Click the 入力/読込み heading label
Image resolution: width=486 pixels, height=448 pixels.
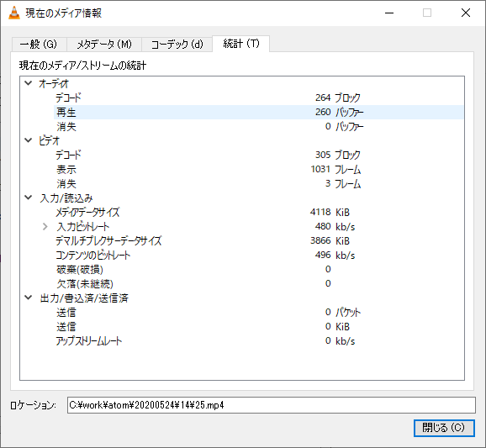point(66,198)
